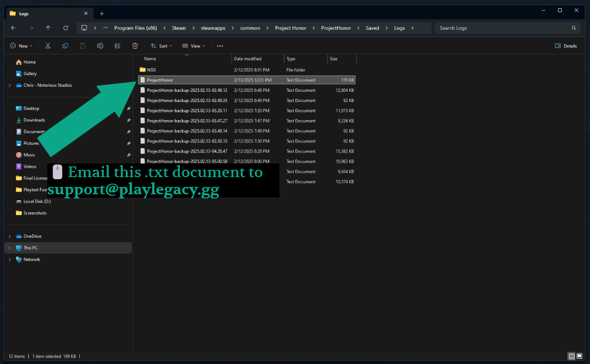The image size is (590, 364).
Task: Open Desktop in the navigation pane
Action: pyautogui.click(x=27, y=109)
